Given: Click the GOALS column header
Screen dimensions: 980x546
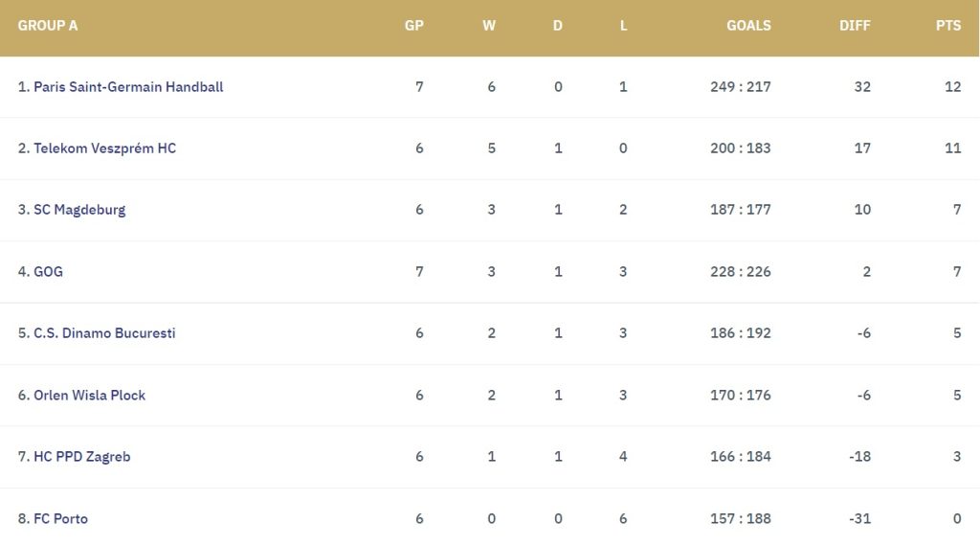Looking at the screenshot, I should click(748, 26).
